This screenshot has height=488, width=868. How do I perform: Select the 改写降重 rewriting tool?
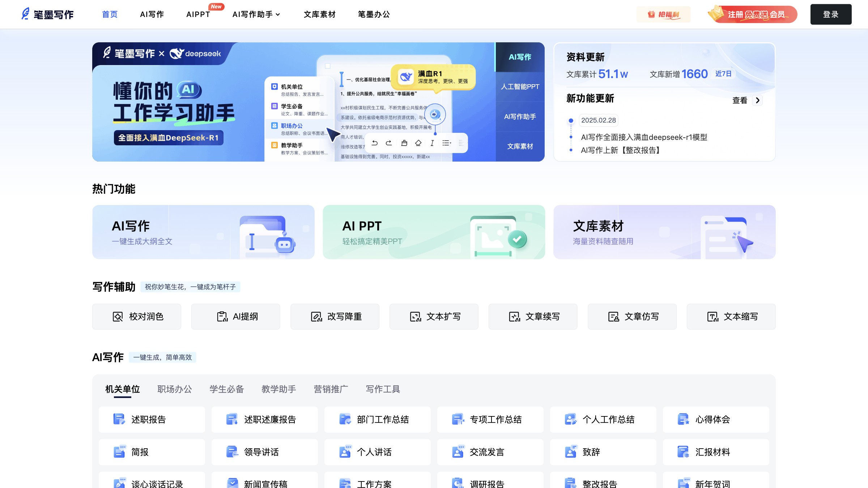click(x=335, y=317)
